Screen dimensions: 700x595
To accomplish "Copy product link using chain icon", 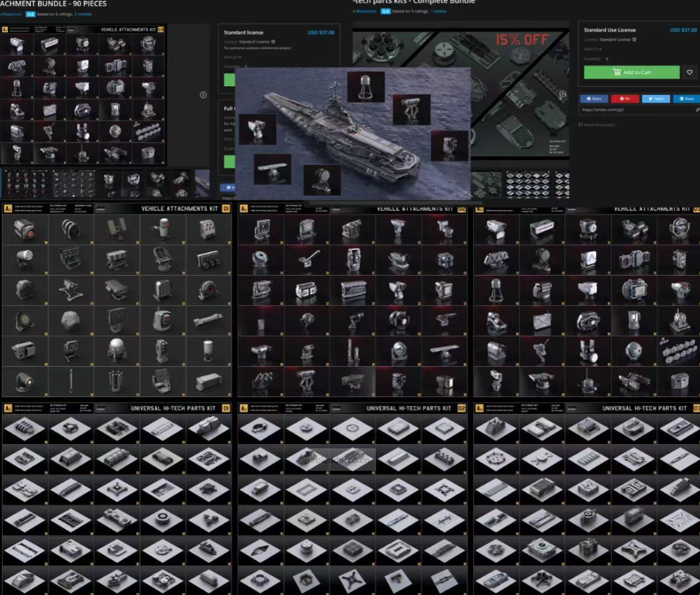I will (697, 109).
